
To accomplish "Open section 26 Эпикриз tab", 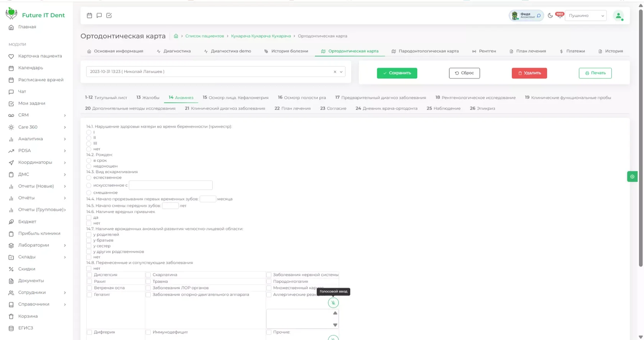I will 482,108.
